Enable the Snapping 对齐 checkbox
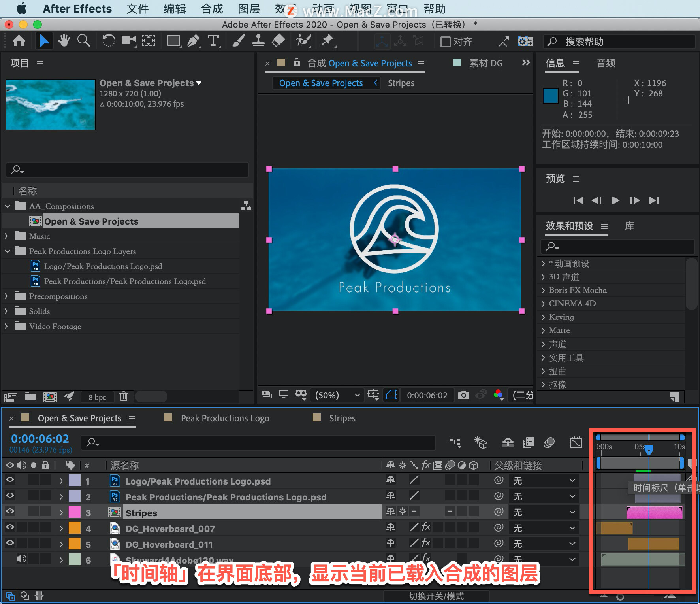The height and width of the screenshot is (604, 700). pos(446,42)
